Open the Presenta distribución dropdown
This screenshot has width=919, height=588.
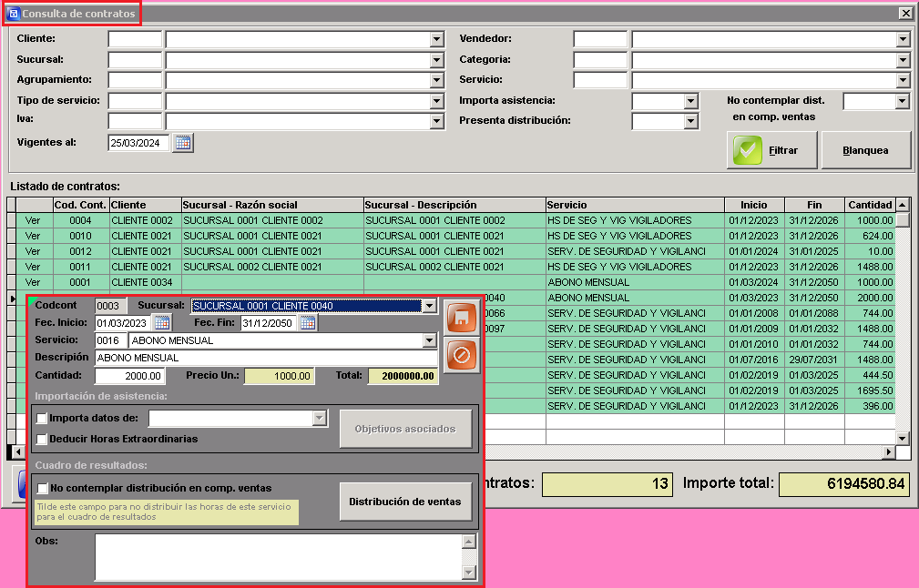pos(691,121)
